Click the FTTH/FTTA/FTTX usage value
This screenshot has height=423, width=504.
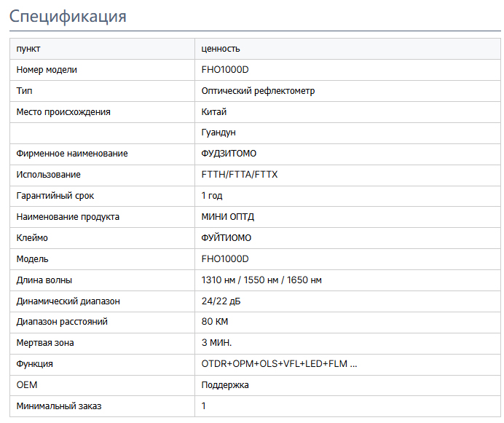coord(240,175)
